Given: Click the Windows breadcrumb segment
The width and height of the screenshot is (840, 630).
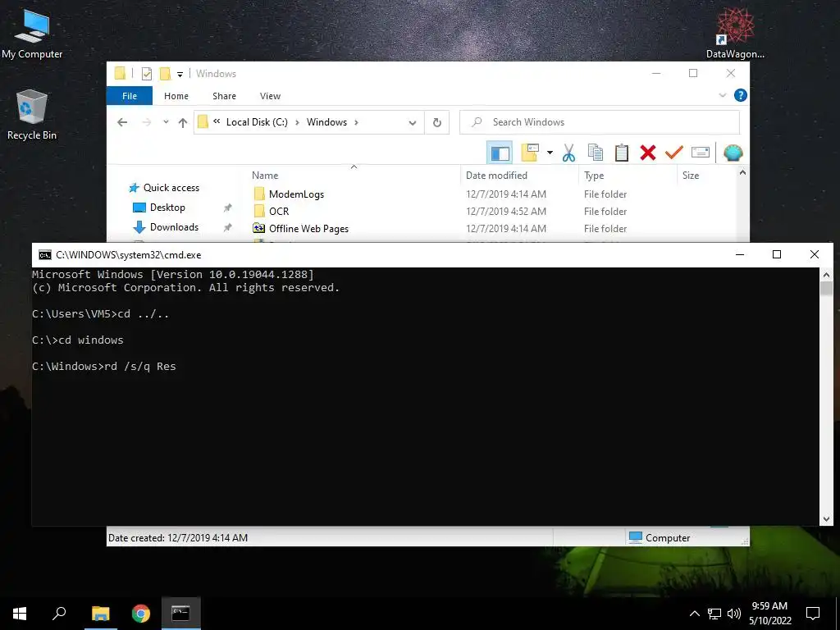Looking at the screenshot, I should pyautogui.click(x=326, y=122).
